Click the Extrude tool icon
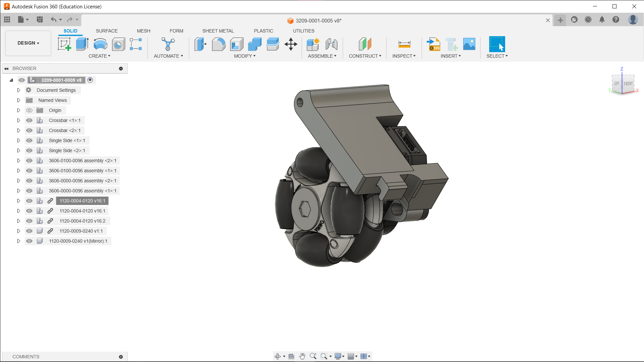Screen dimensions: 644x362 82,44
